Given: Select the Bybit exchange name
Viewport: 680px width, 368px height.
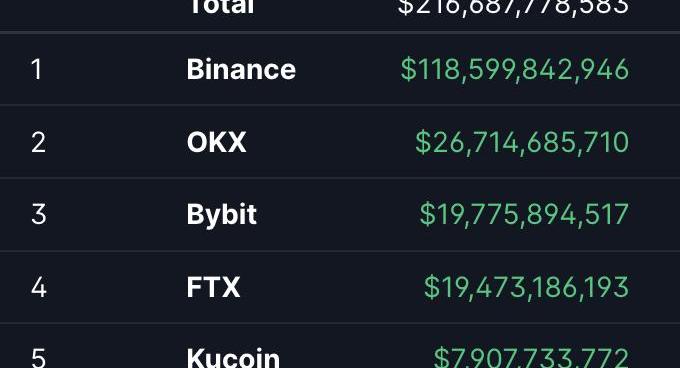Looking at the screenshot, I should point(222,215).
